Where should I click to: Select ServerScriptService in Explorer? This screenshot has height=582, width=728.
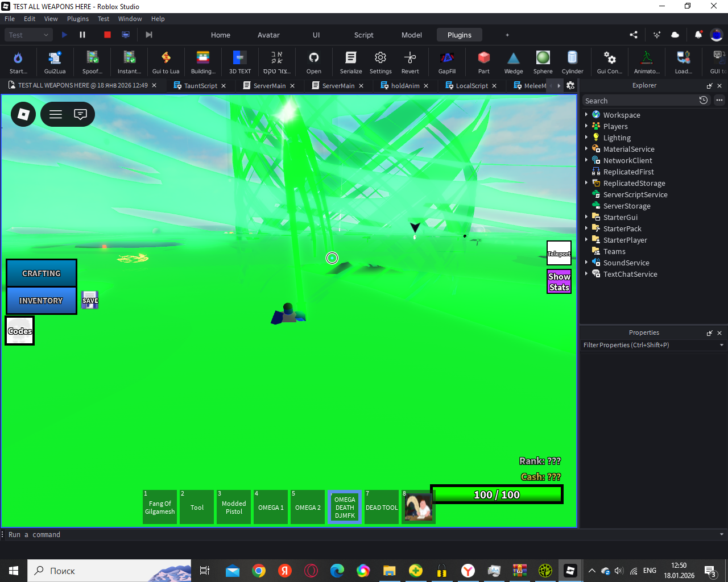pos(635,194)
